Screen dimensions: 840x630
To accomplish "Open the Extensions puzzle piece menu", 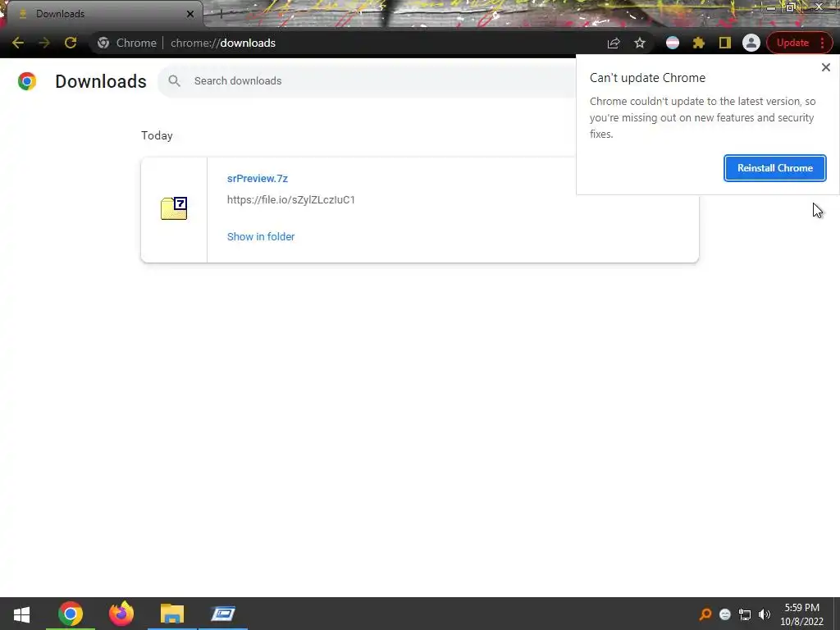I will click(x=699, y=43).
